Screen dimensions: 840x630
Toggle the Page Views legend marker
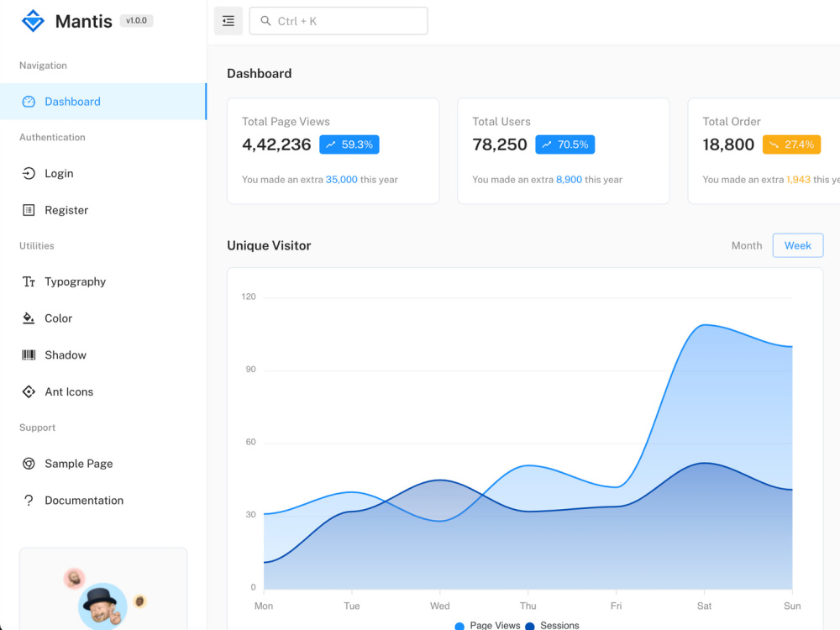[459, 626]
